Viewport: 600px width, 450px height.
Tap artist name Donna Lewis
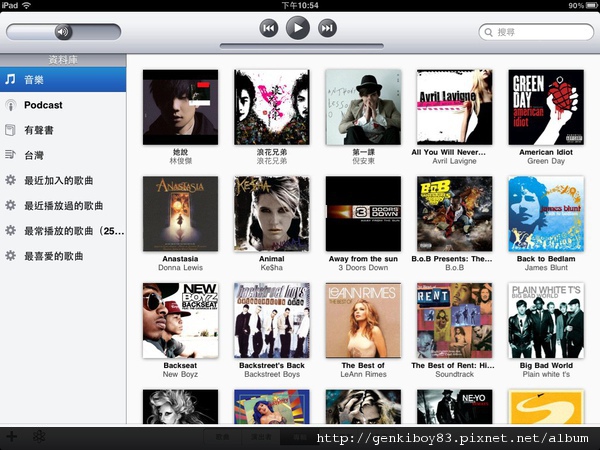[180, 267]
